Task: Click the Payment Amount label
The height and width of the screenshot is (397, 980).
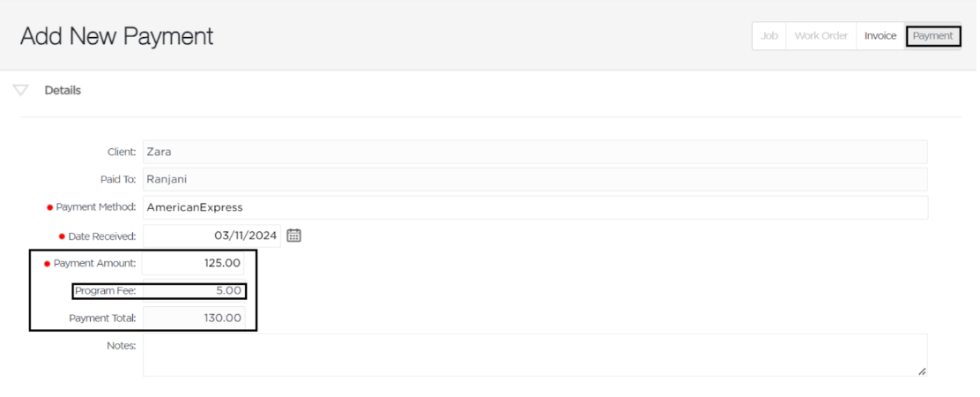Action: coord(94,263)
